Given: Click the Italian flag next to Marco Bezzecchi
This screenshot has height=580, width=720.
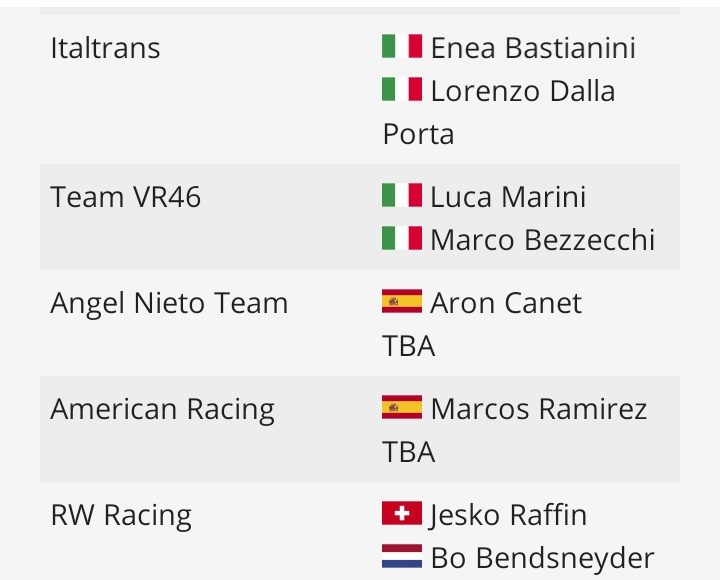Looking at the screenshot, I should point(402,240).
